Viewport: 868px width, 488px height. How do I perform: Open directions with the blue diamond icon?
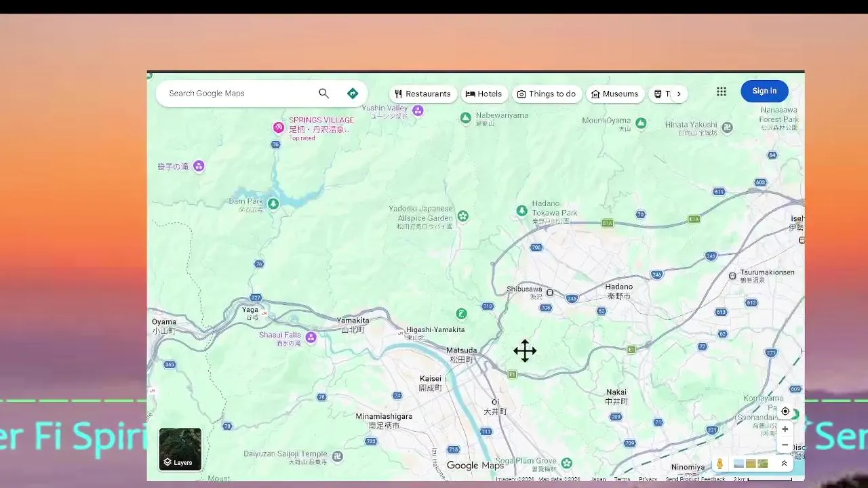(x=353, y=94)
